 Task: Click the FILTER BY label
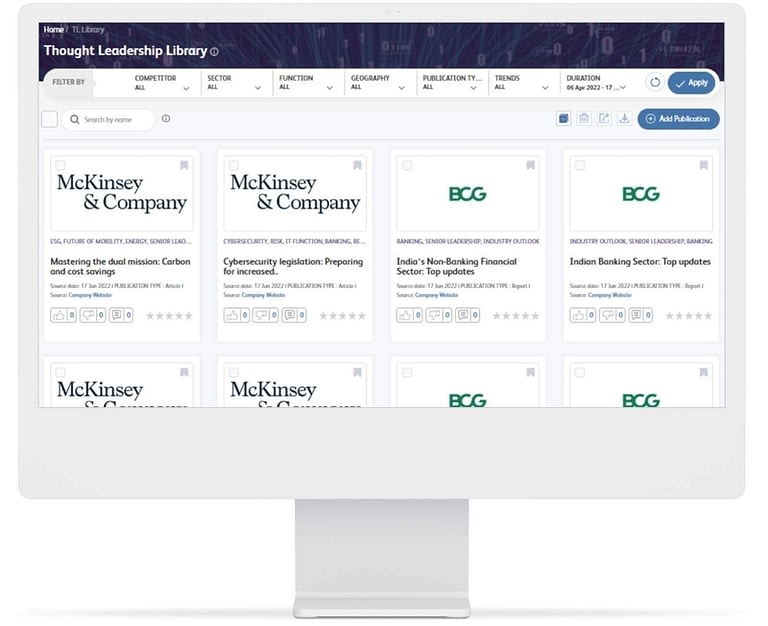tap(69, 82)
